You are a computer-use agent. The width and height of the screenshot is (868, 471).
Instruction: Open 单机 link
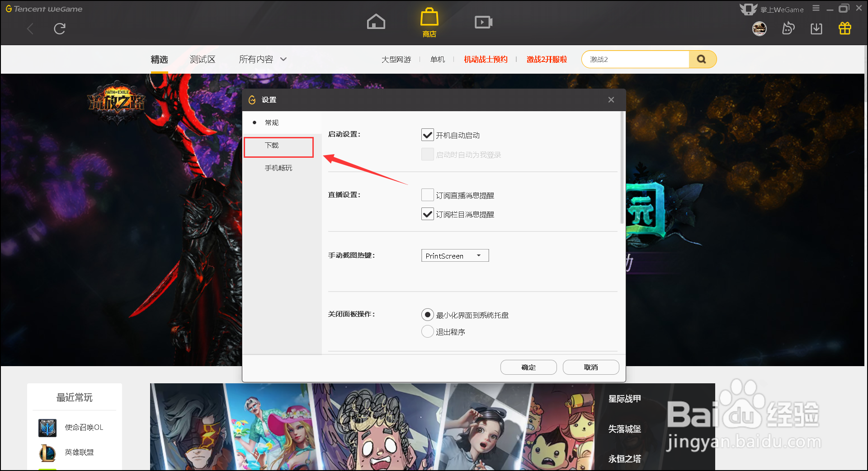click(x=438, y=60)
